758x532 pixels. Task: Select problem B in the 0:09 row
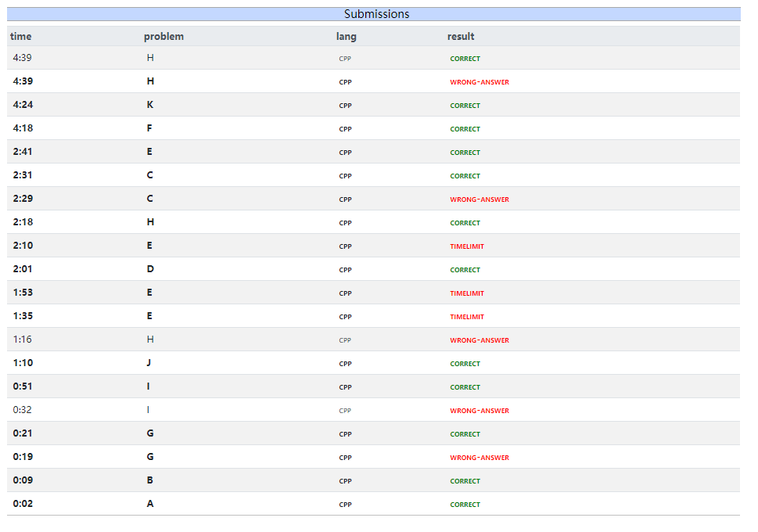click(150, 480)
